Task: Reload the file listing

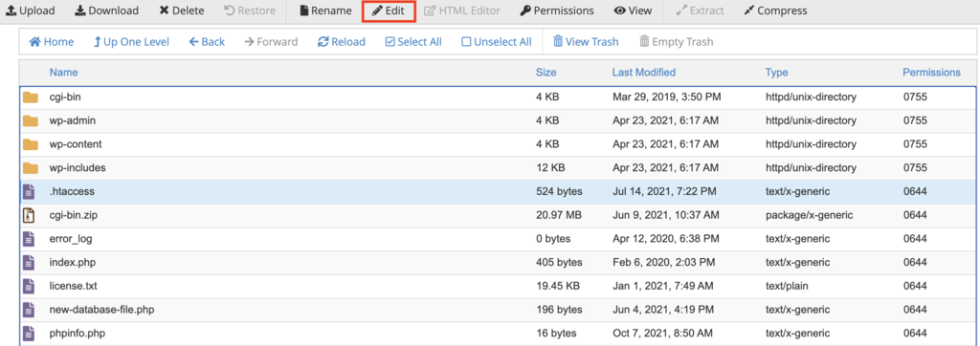Action: tap(342, 42)
